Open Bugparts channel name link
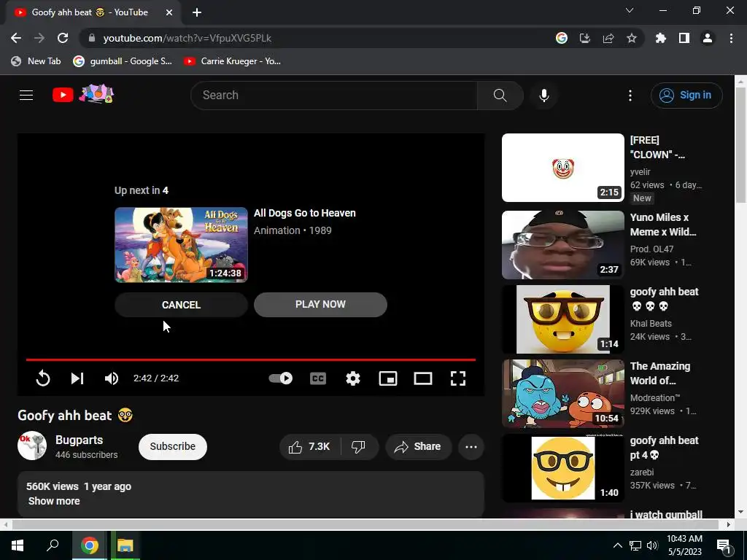 (x=79, y=440)
